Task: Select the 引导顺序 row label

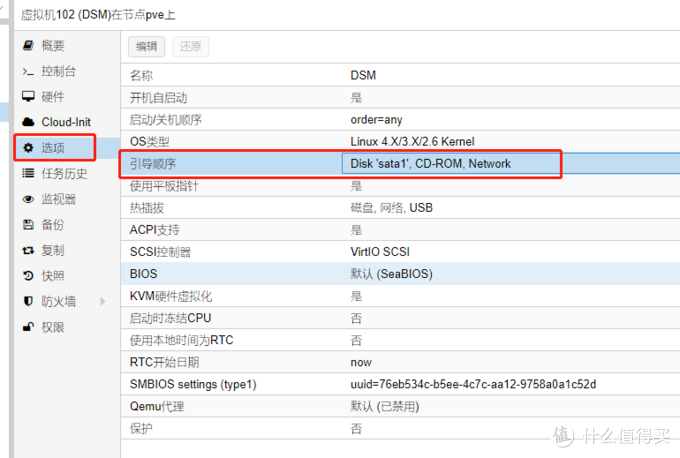Action: (153, 164)
